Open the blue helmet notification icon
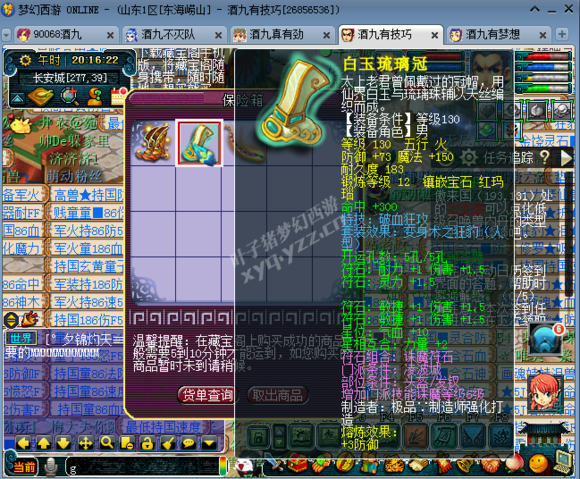Screen dimensions: 580x479 tap(545, 339)
